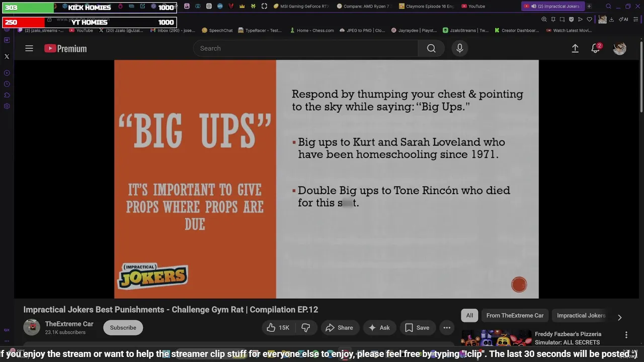Go to the YouTube Premium home logo
Screen dimensions: 644x362
(x=65, y=48)
